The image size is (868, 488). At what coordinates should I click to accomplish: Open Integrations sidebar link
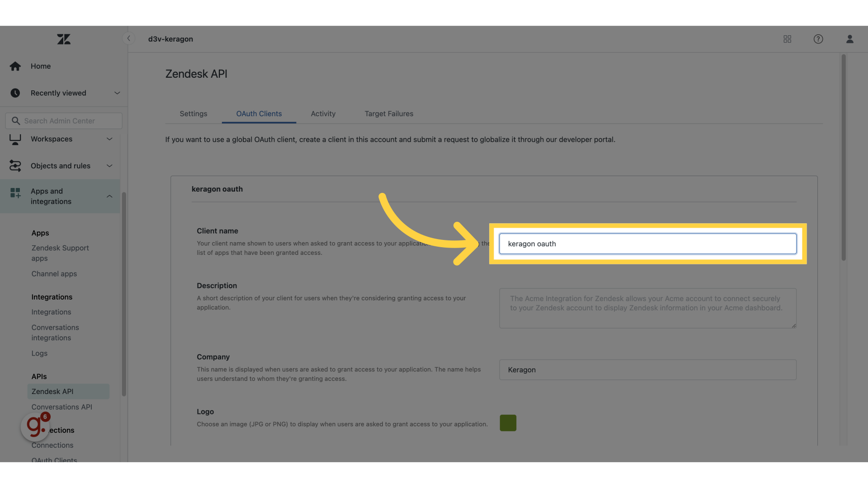pyautogui.click(x=51, y=312)
